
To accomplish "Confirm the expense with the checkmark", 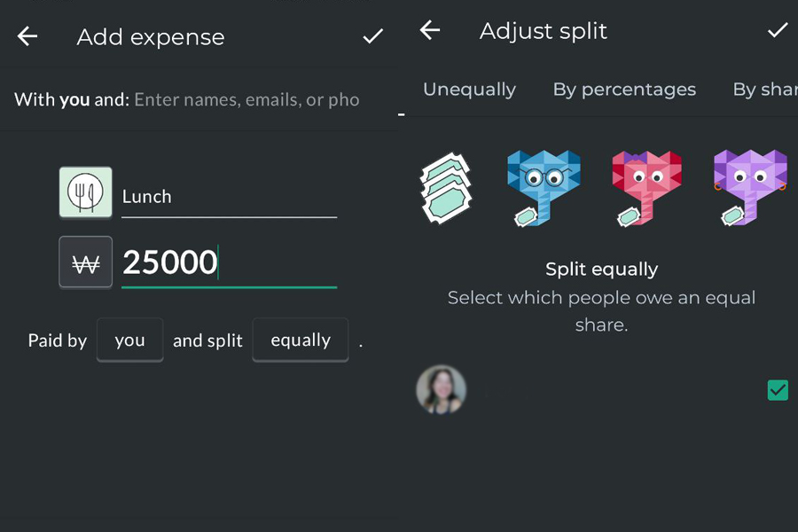I will (372, 36).
